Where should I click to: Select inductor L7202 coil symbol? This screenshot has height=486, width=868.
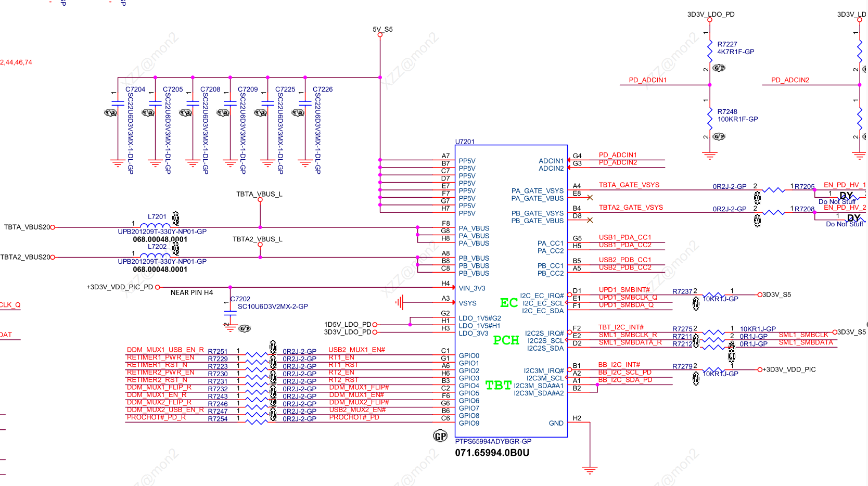[x=155, y=255]
